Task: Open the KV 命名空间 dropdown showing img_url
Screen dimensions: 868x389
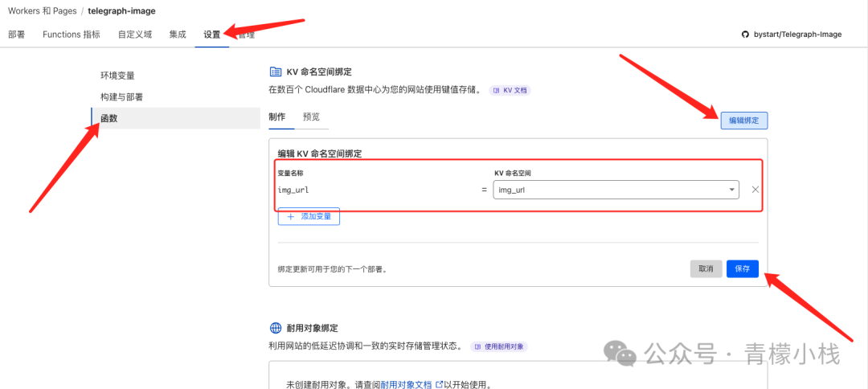Action: (616, 190)
